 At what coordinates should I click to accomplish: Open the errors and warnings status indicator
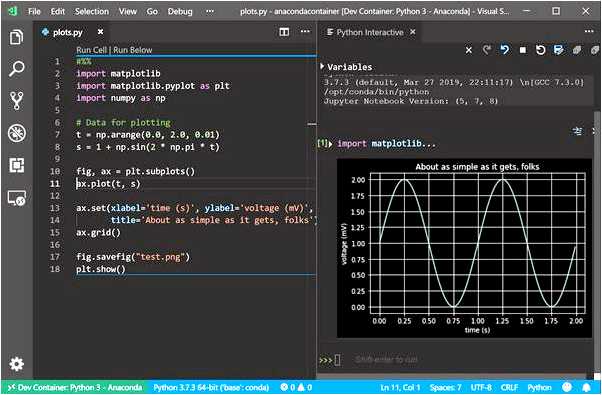[x=296, y=387]
